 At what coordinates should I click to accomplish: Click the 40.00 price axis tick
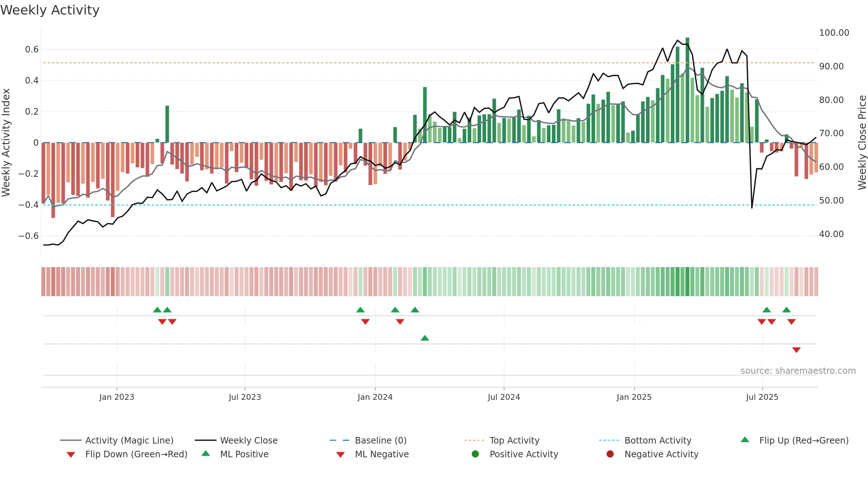(x=831, y=234)
